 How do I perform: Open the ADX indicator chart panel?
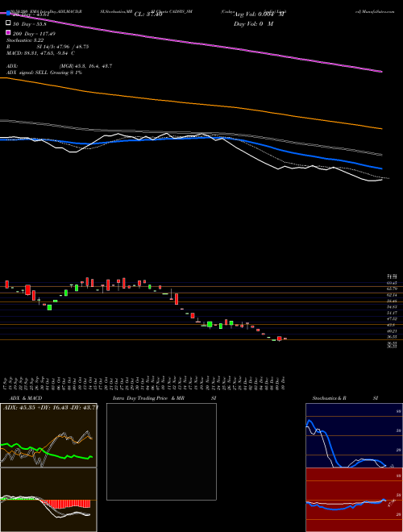[48, 435]
